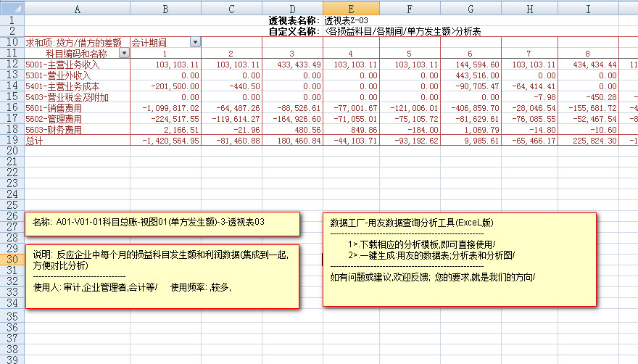Select period 8 column heading cell
Image resolution: width=638 pixels, height=364 pixels.
[x=587, y=54]
